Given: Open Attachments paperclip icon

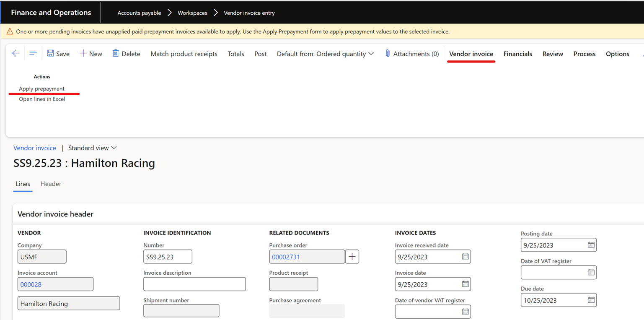Looking at the screenshot, I should tap(388, 53).
